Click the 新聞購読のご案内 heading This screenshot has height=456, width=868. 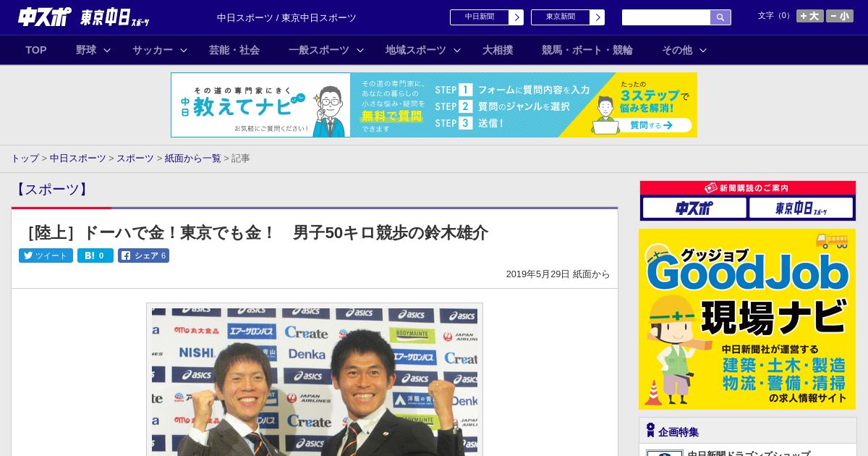click(x=748, y=187)
